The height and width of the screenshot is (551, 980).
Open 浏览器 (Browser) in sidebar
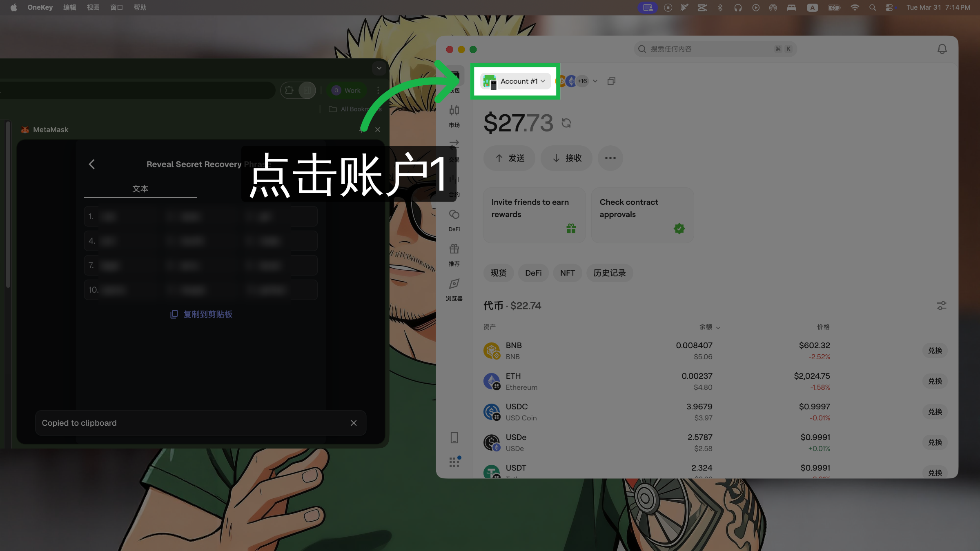[x=454, y=290]
